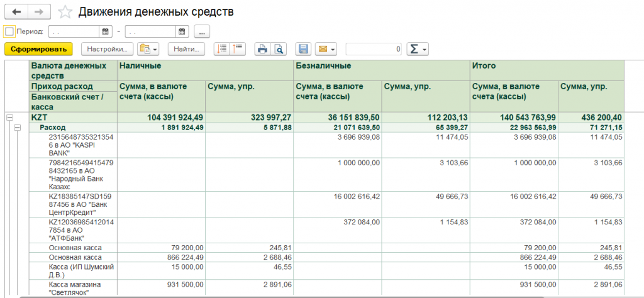Open calendar for period start date
Screen dimensions: 644x298
106,31
